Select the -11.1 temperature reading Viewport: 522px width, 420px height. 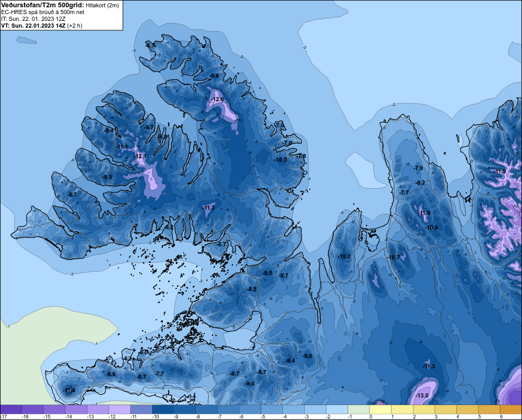[x=122, y=147]
